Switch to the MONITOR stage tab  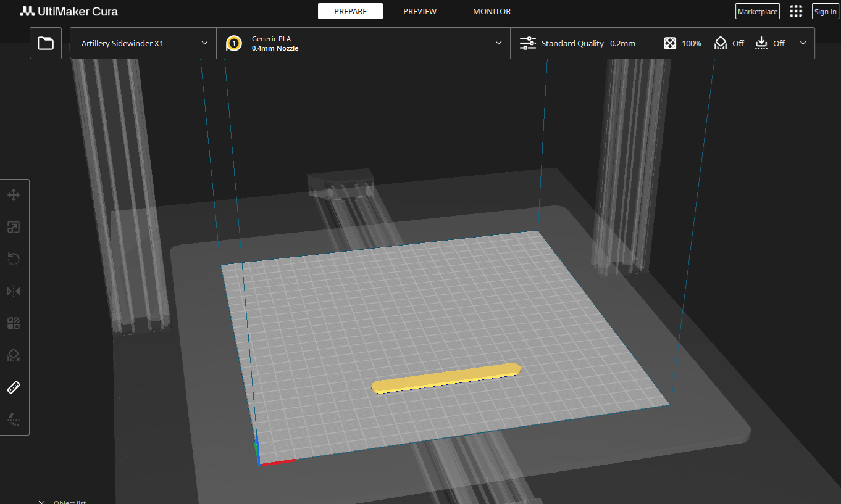tap(492, 11)
